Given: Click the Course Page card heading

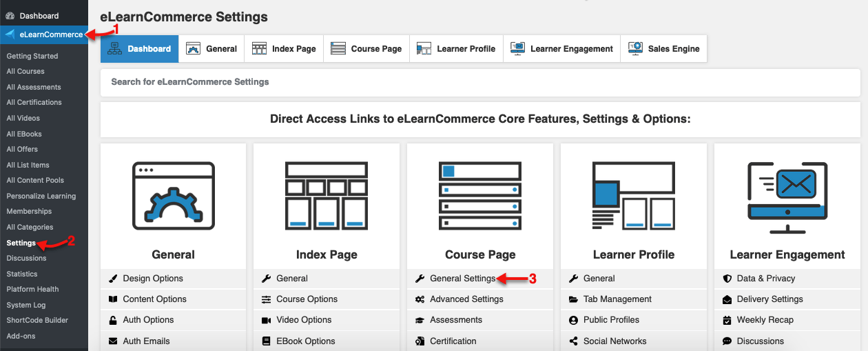Looking at the screenshot, I should pyautogui.click(x=480, y=254).
